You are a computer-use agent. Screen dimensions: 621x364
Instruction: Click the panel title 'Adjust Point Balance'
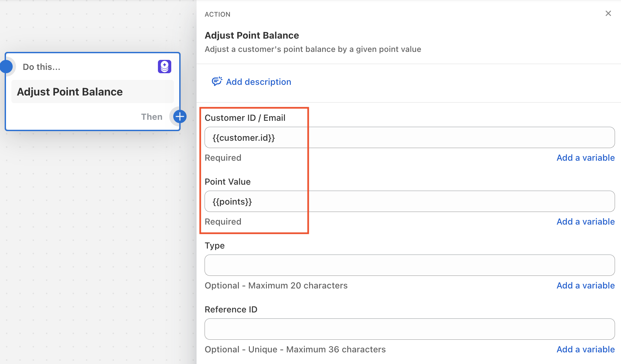pos(252,35)
